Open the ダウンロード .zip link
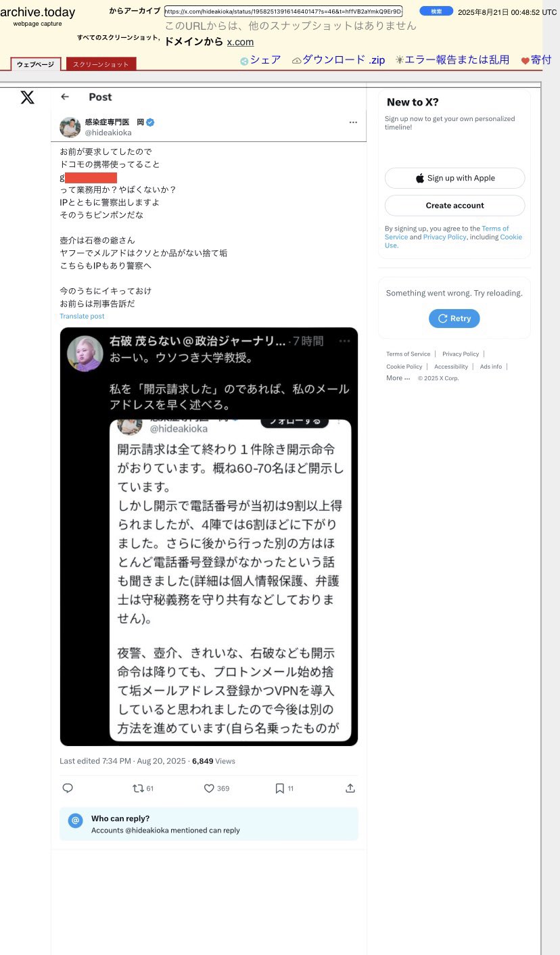Screen dimensions: 560x955 (x=338, y=60)
